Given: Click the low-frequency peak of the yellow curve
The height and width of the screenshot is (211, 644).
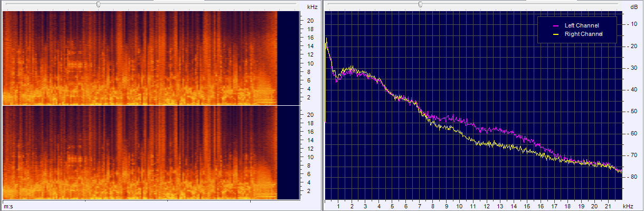Looking at the screenshot, I should tap(326, 39).
